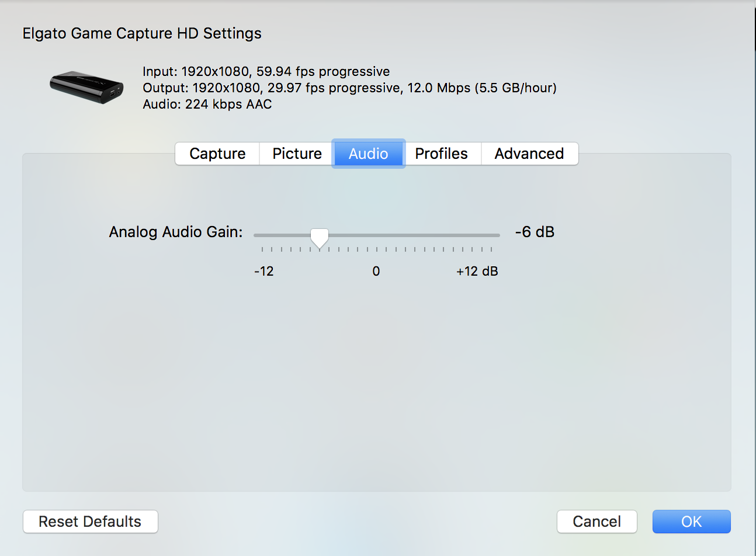The height and width of the screenshot is (556, 756).
Task: Click the far right end of slider track
Action: click(x=498, y=234)
